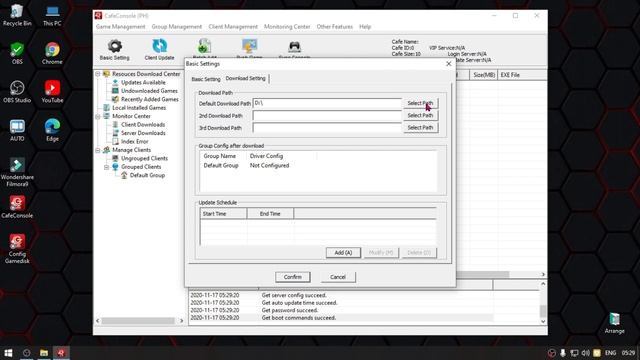
Task: Confirm the Basic Settings dialog
Action: tap(293, 277)
